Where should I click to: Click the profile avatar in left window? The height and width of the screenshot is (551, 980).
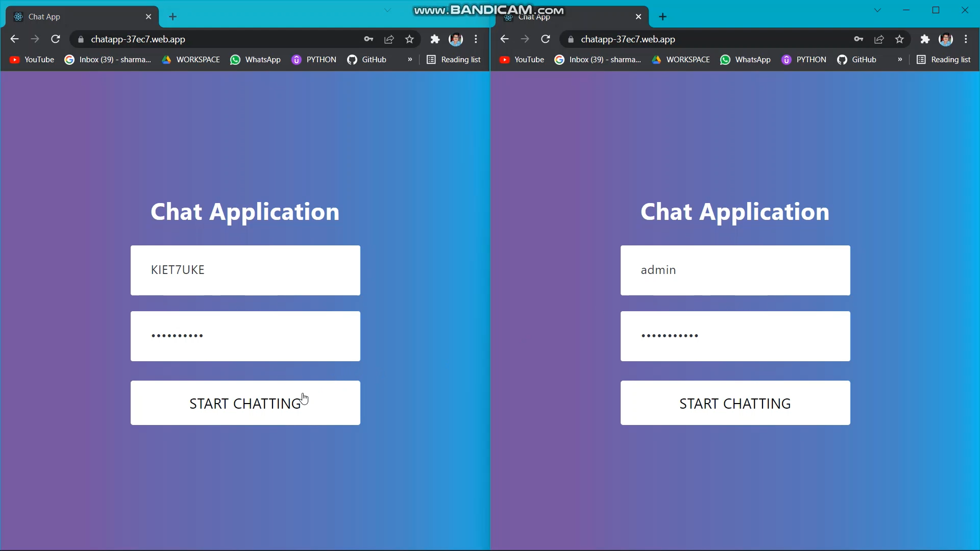coord(455,39)
